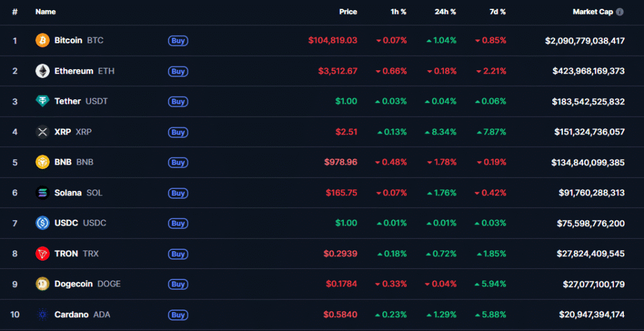
Task: Buy Bitcoin using its Buy button
Action: click(178, 41)
